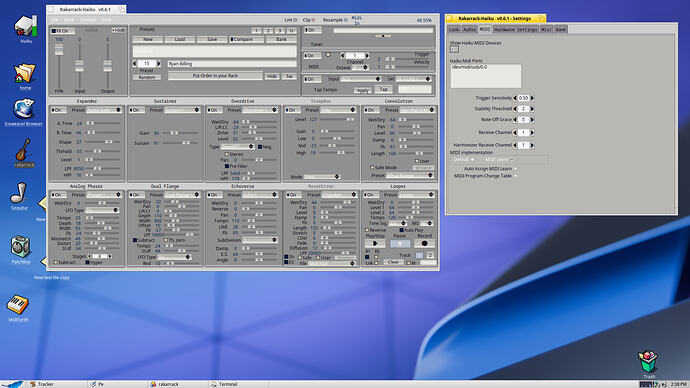This screenshot has height=388, width=690.
Task: Enable Overdrive Stereo checkbox
Action: point(227,154)
